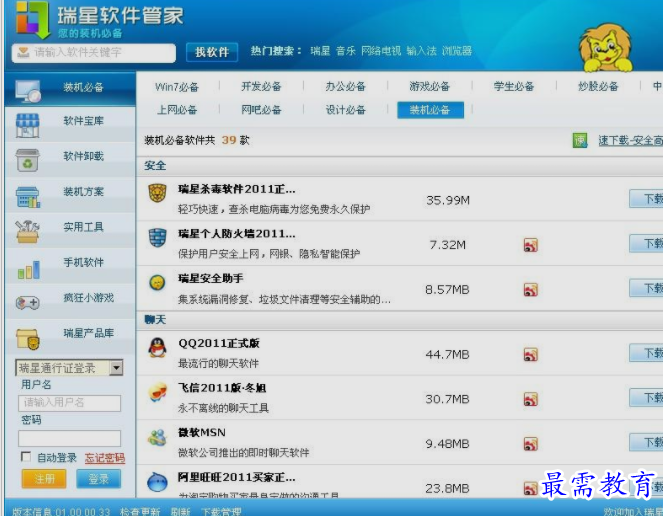This screenshot has width=663, height=516.
Task: Switch to the 学生必备 tab
Action: 514,87
